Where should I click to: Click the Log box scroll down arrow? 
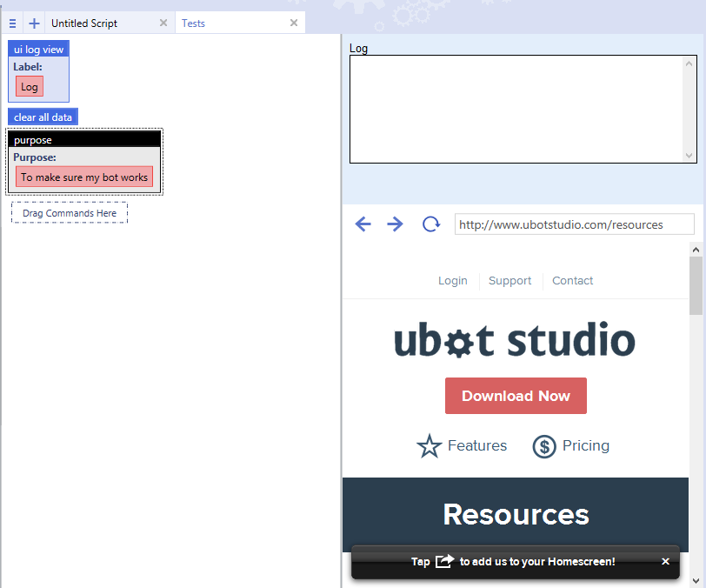(689, 156)
